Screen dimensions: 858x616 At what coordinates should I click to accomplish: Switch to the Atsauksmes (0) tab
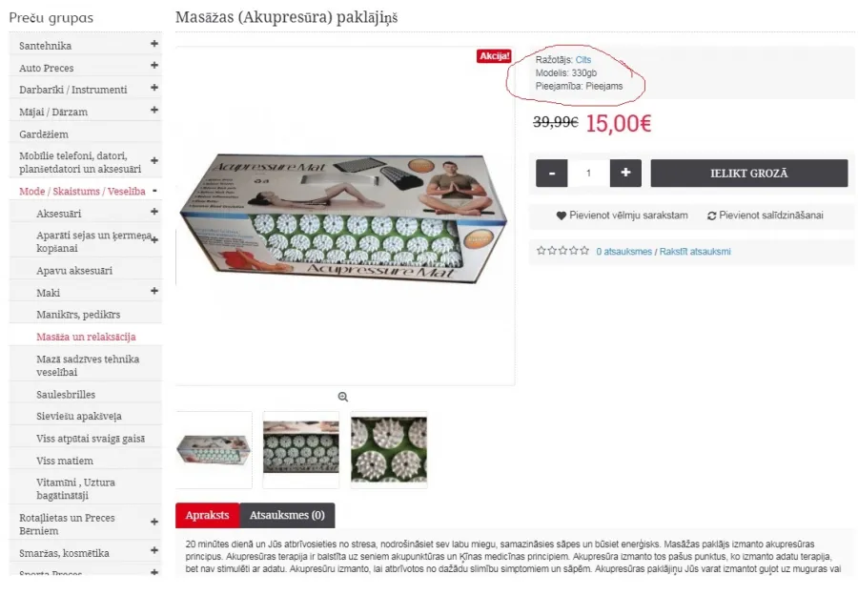287,515
